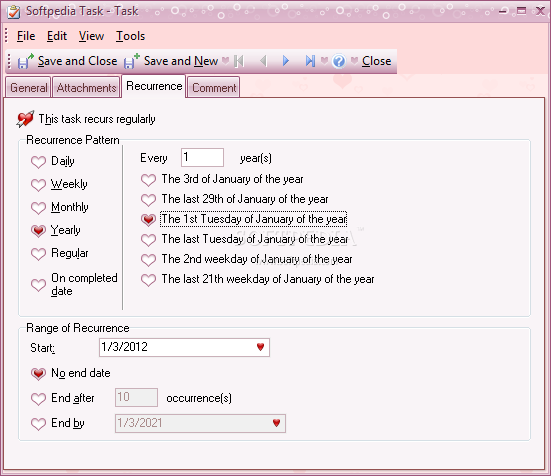The width and height of the screenshot is (551, 476).
Task: Click the Every year(s) number field
Action: pyautogui.click(x=202, y=157)
